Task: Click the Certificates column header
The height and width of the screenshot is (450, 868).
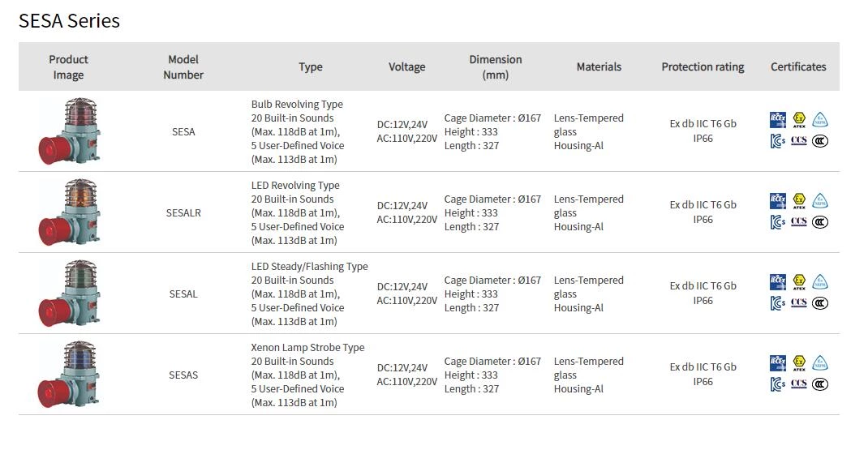Action: [798, 66]
